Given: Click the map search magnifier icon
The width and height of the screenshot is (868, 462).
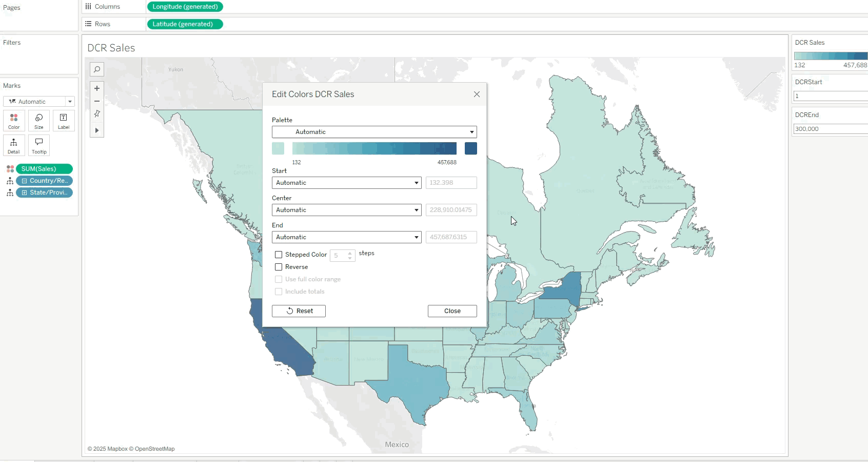Looking at the screenshot, I should 97,69.
